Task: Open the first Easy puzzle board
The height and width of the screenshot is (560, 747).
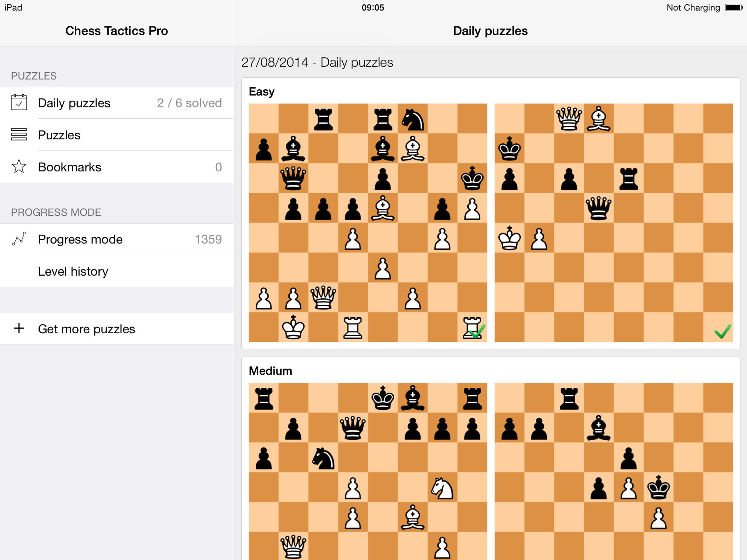Action: pyautogui.click(x=368, y=223)
